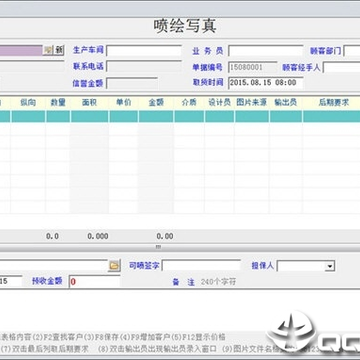Viewport: 360px width, 360px height.
Task: Click the 业务员 input field
Action: (266, 51)
